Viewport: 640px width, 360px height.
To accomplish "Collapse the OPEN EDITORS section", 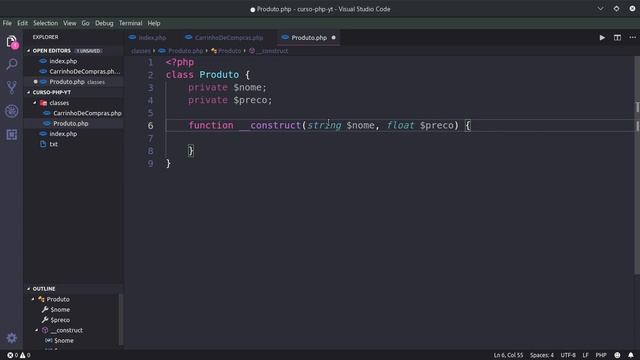I will [29, 51].
